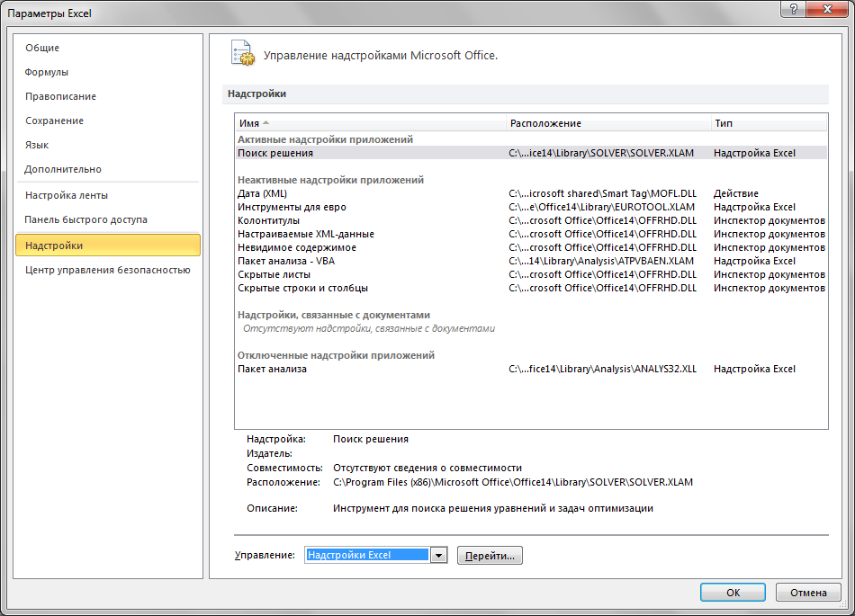The height and width of the screenshot is (616, 855).
Task: Click the EUROTOOL.XLAM location cell
Action: pos(602,207)
